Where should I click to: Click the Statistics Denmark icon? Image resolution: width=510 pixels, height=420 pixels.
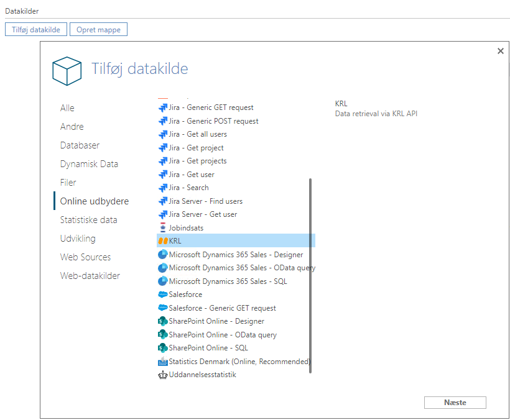(162, 361)
